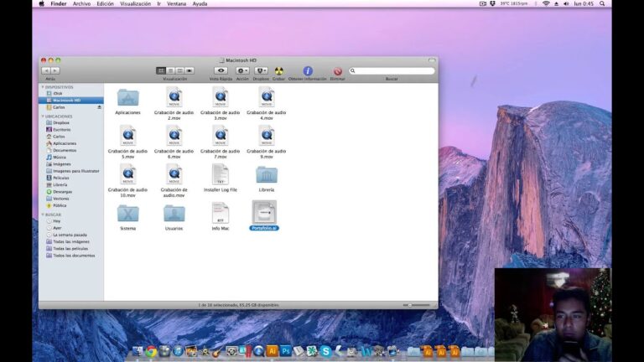
Task: Click the Grabar burn icon
Action: tap(279, 71)
